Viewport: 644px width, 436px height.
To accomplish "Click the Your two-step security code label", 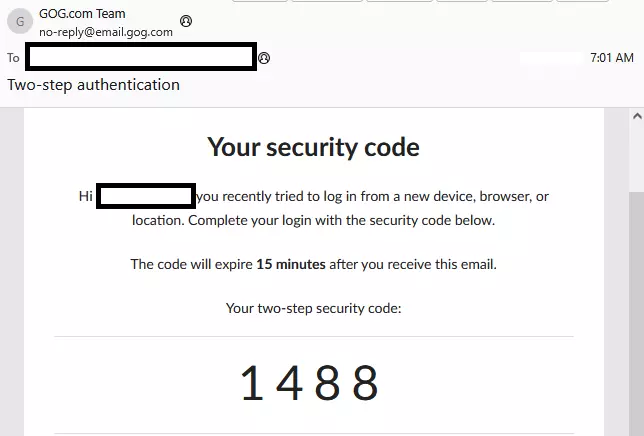I will pyautogui.click(x=313, y=308).
